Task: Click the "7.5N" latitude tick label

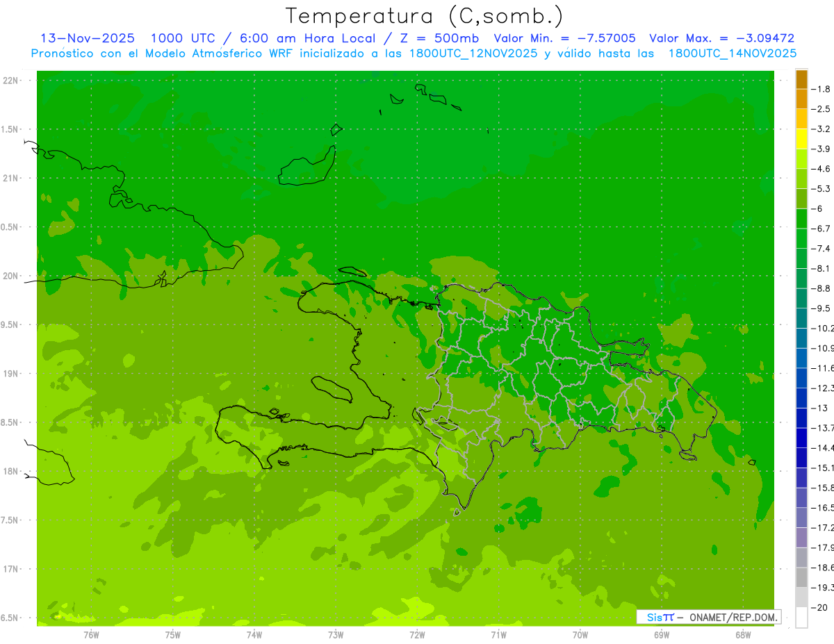Action: (9, 520)
